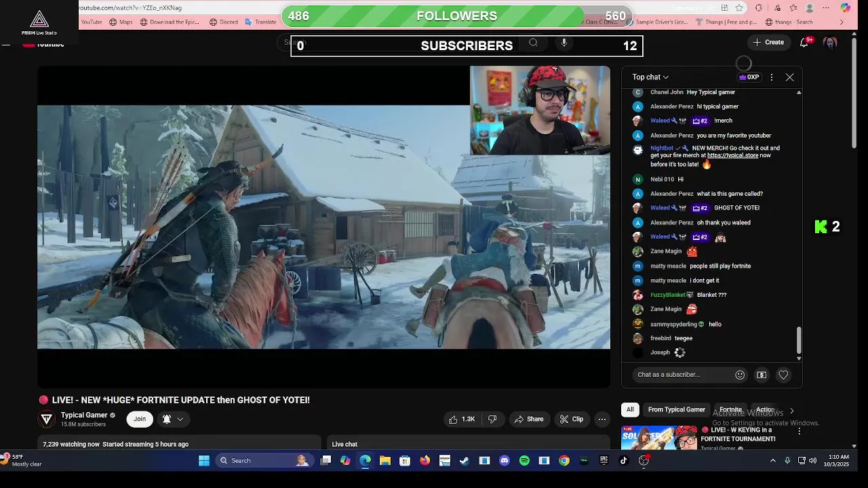Open Discord from the taskbar
This screenshot has width=868, height=488.
505,461
